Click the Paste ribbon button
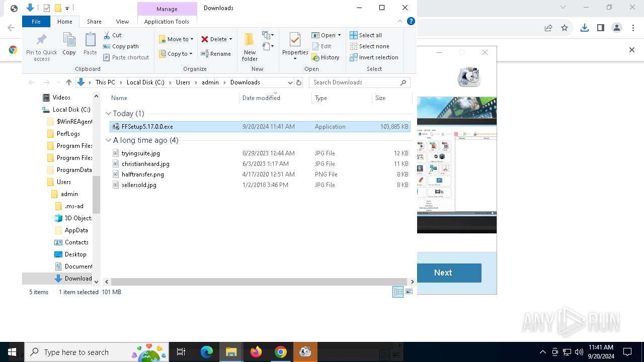This screenshot has width=644, height=362. click(x=90, y=44)
